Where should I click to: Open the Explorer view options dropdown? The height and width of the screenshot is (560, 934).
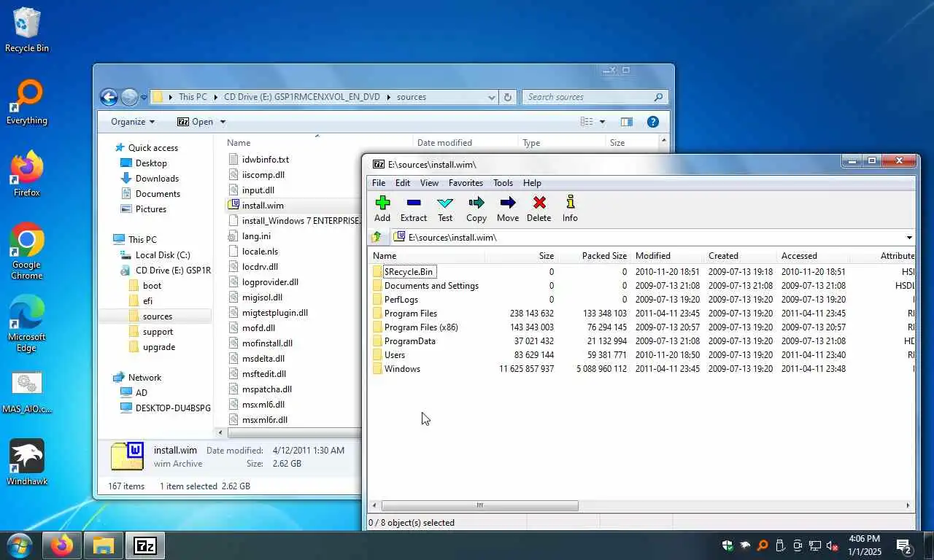click(602, 122)
